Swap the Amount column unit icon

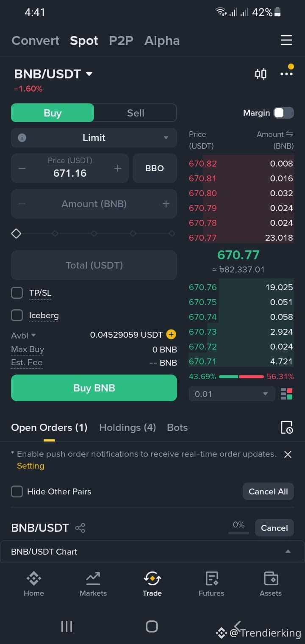290,134
